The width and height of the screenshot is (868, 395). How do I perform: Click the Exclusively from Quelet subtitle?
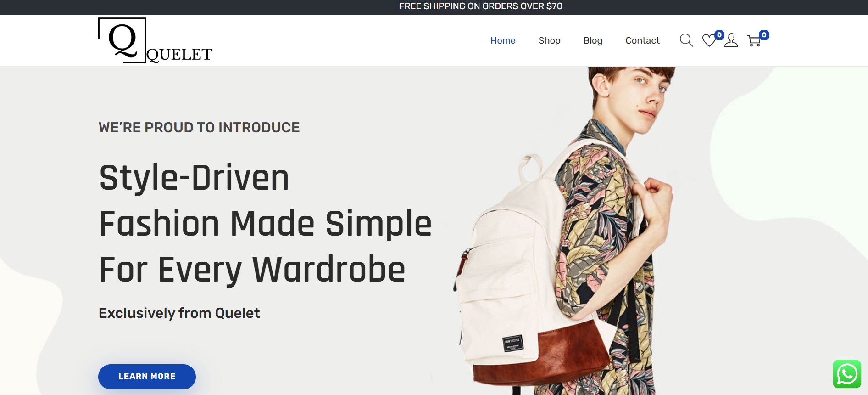click(x=179, y=313)
